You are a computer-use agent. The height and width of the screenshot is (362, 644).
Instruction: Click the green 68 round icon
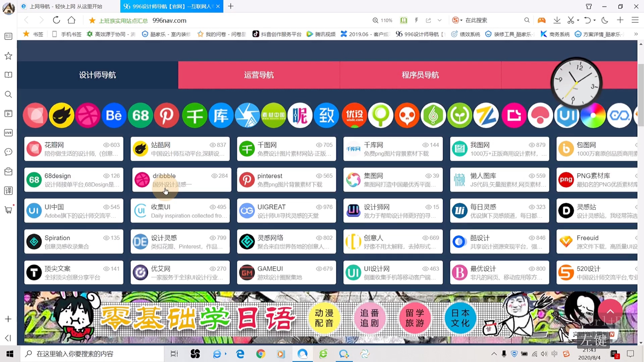point(140,115)
